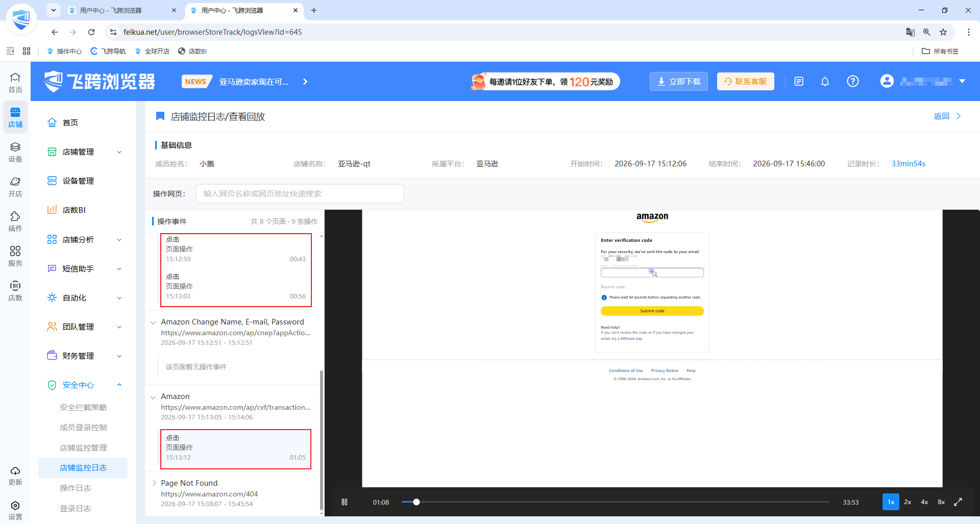Viewport: 980px width, 524px height.
Task: Click the 立即下载 download button
Action: tap(679, 82)
